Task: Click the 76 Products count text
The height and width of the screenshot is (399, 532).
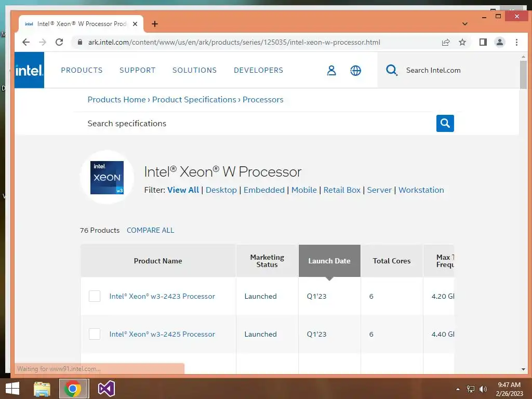Action: pos(100,230)
